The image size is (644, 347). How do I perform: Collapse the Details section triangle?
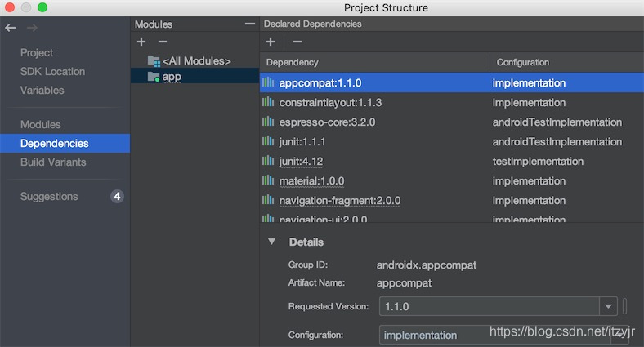pyautogui.click(x=271, y=242)
